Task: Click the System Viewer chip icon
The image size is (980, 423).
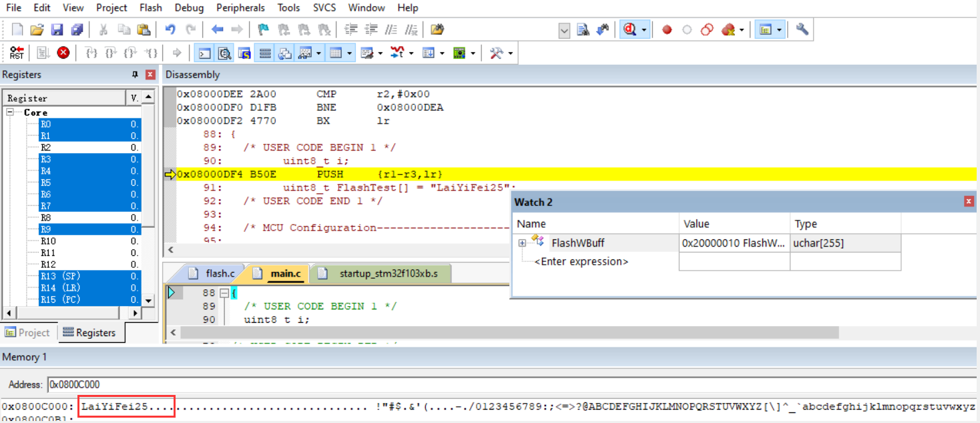Action: [459, 53]
